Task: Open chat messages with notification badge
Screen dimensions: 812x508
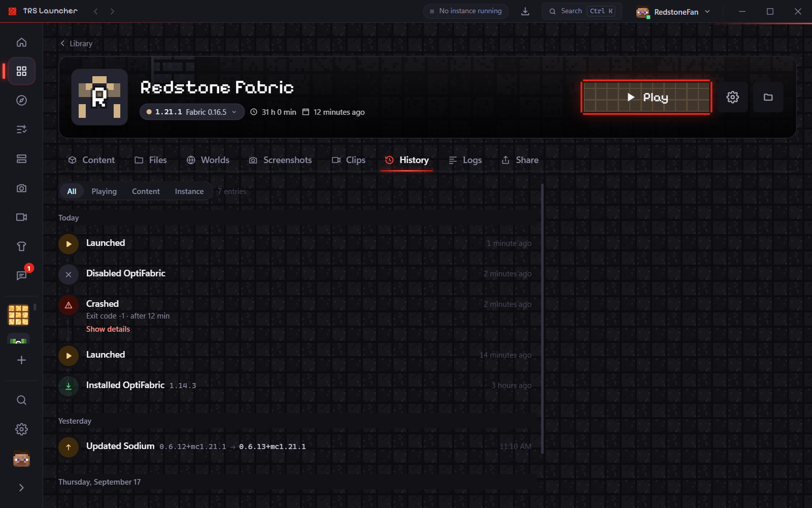Action: click(x=21, y=276)
